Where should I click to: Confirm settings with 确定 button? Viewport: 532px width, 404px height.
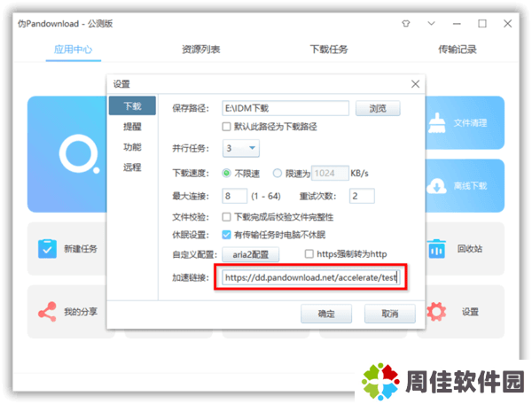pos(326,314)
